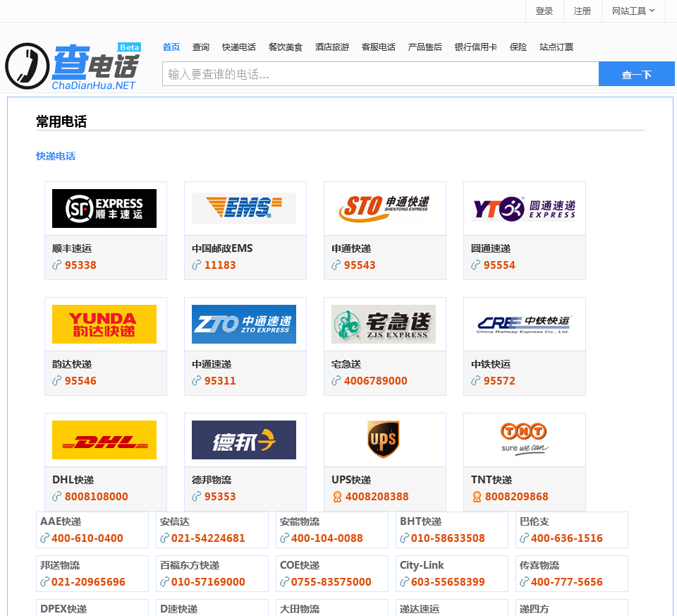Click the badge icon beside 4008208388

pyautogui.click(x=337, y=497)
